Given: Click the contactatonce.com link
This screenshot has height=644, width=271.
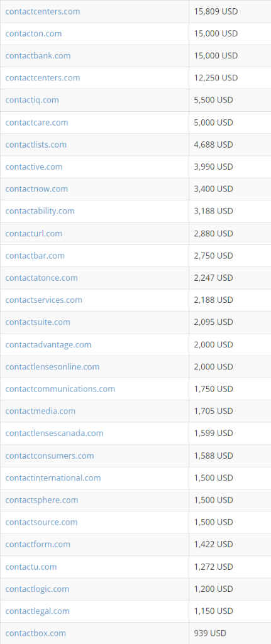Looking at the screenshot, I should (x=41, y=278).
